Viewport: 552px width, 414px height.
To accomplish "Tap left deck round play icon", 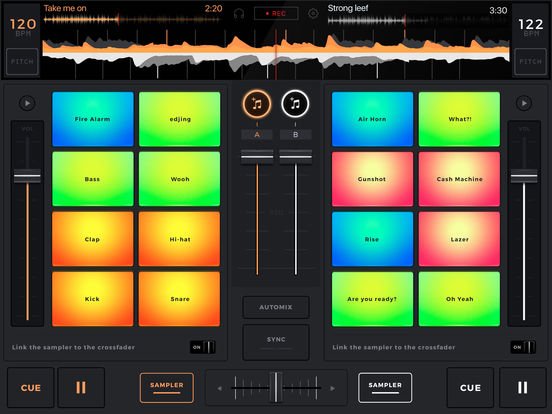I will tap(27, 103).
